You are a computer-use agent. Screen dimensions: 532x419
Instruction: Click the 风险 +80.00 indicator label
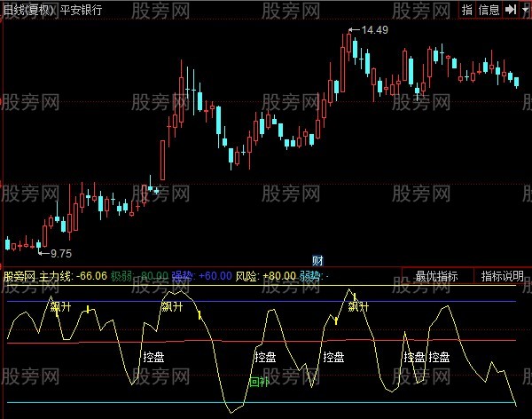click(263, 277)
